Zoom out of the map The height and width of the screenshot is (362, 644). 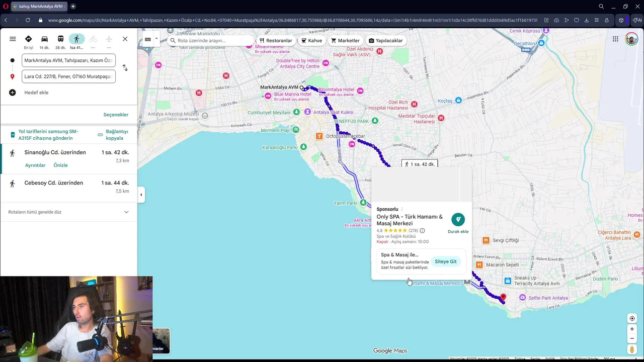(x=632, y=338)
